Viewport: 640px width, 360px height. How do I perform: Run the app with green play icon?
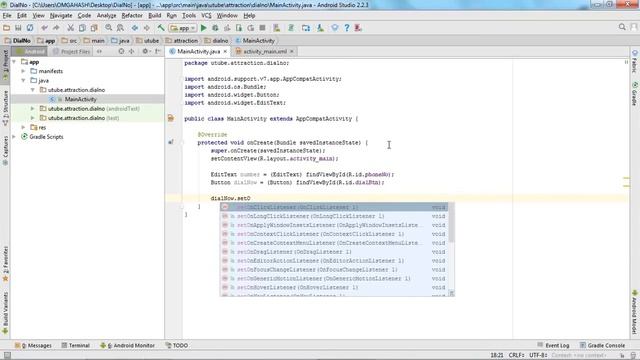(x=204, y=28)
